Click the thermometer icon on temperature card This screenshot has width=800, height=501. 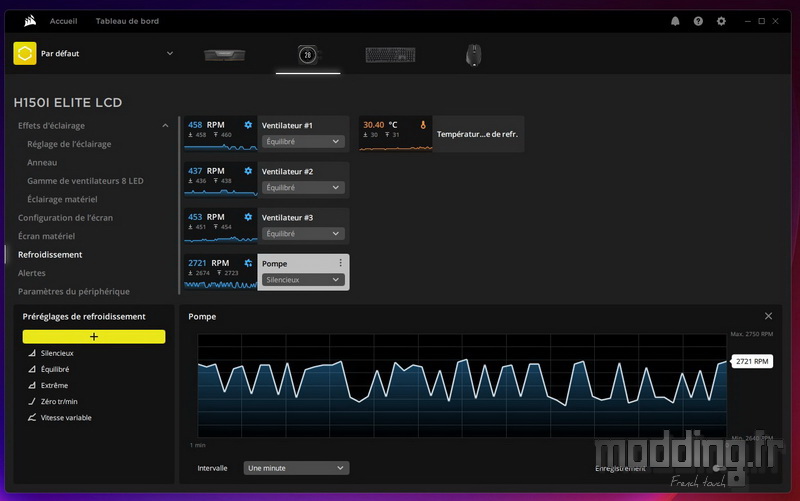click(x=422, y=124)
